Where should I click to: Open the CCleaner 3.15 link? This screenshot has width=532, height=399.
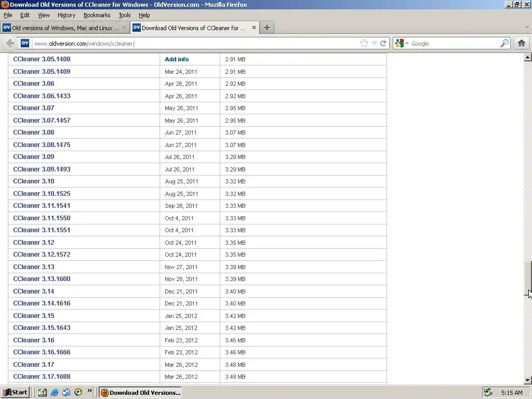[34, 316]
